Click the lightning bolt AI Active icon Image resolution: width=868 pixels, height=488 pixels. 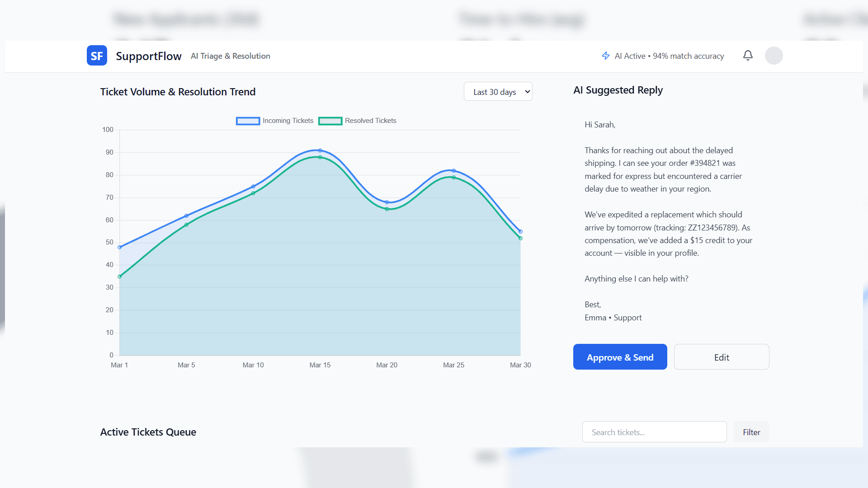606,56
